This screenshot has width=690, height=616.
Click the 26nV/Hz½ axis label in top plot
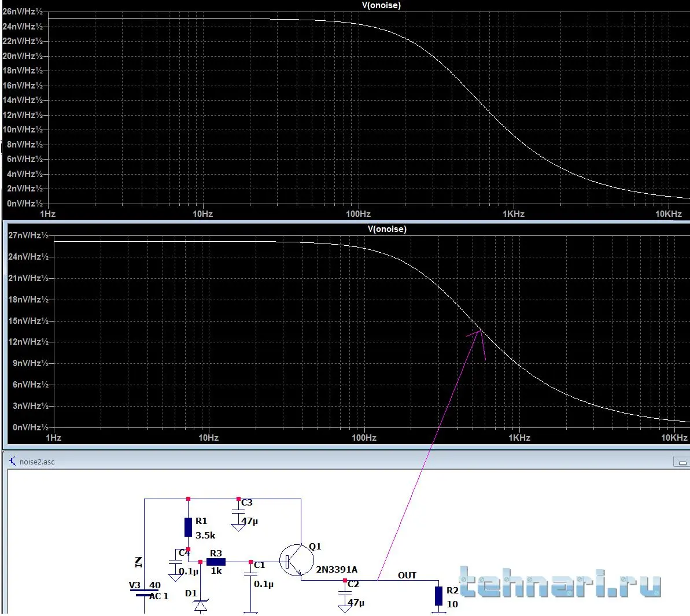tap(22, 12)
